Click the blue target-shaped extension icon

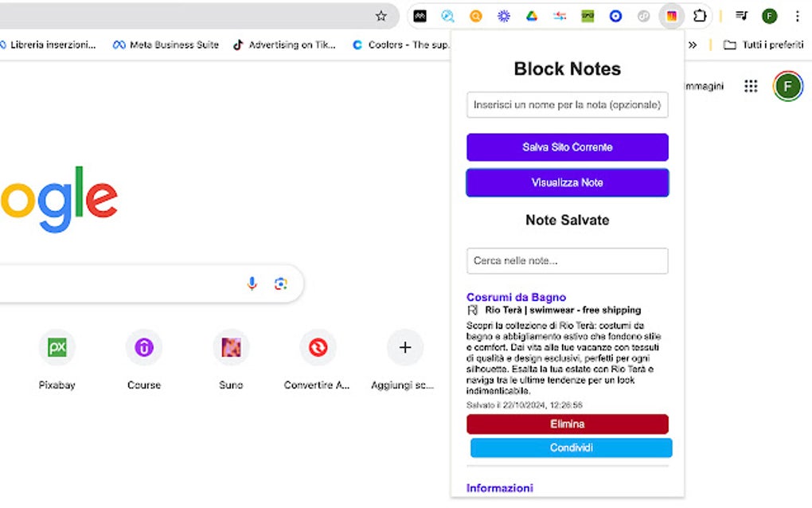615,15
